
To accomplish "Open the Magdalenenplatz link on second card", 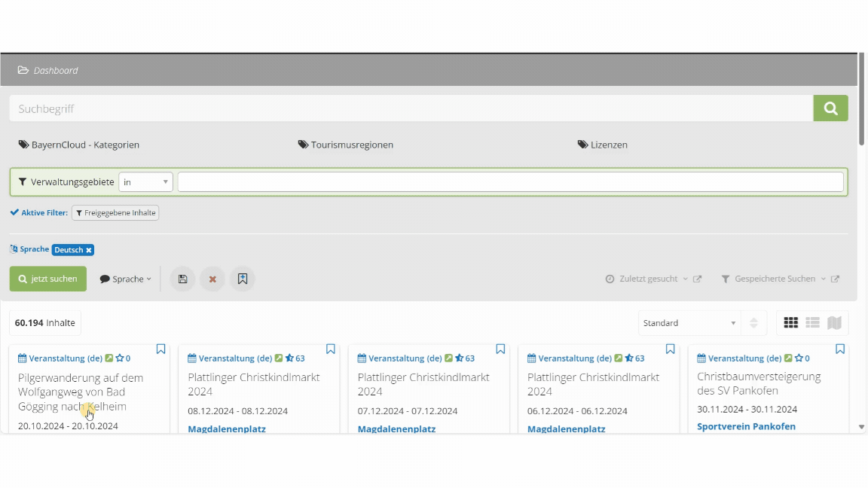I will pyautogui.click(x=227, y=429).
